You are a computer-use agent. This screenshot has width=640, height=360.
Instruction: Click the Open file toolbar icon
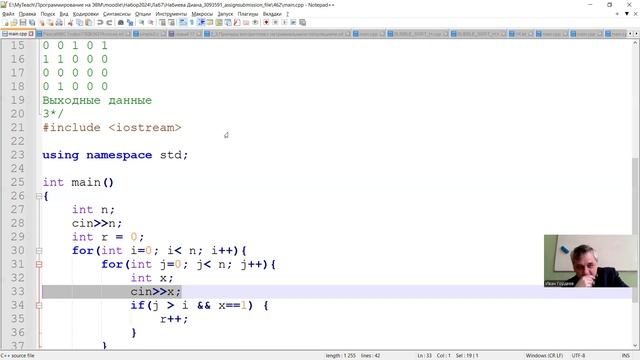(x=14, y=22)
